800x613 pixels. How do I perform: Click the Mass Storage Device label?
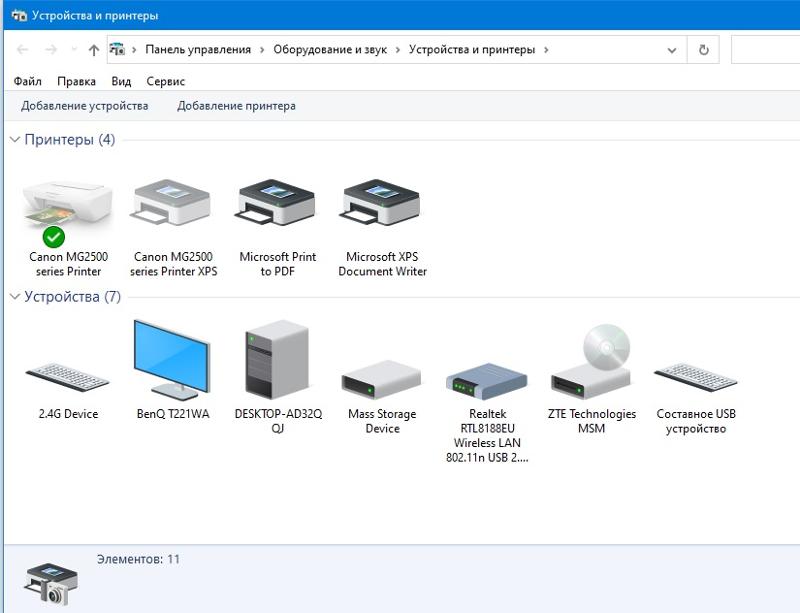coord(382,421)
